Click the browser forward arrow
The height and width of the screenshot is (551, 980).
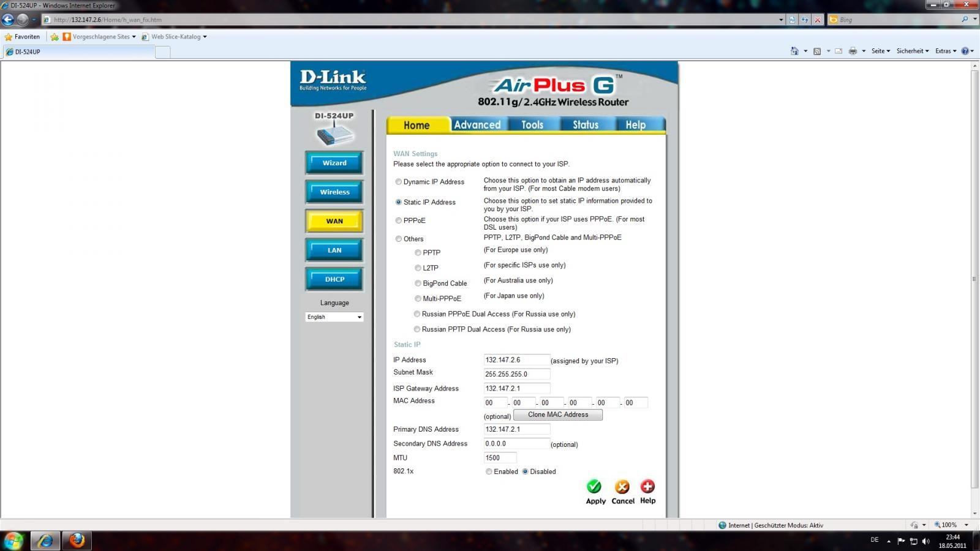(23, 20)
